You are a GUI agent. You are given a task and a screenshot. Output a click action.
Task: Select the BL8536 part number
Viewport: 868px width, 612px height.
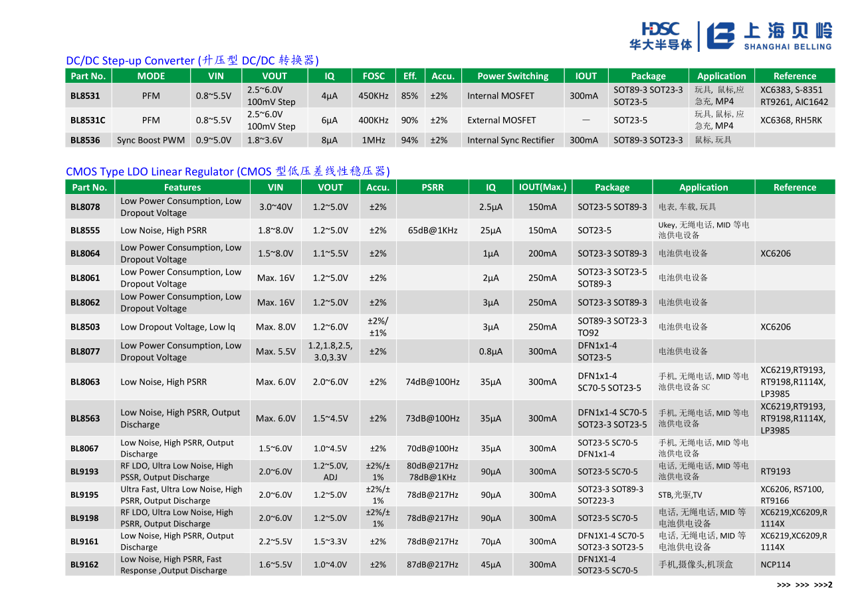(85, 140)
